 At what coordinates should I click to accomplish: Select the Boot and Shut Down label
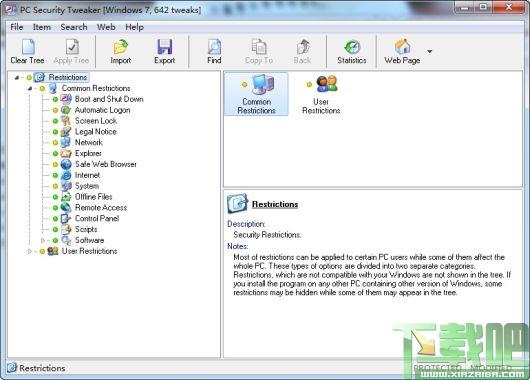pos(109,99)
